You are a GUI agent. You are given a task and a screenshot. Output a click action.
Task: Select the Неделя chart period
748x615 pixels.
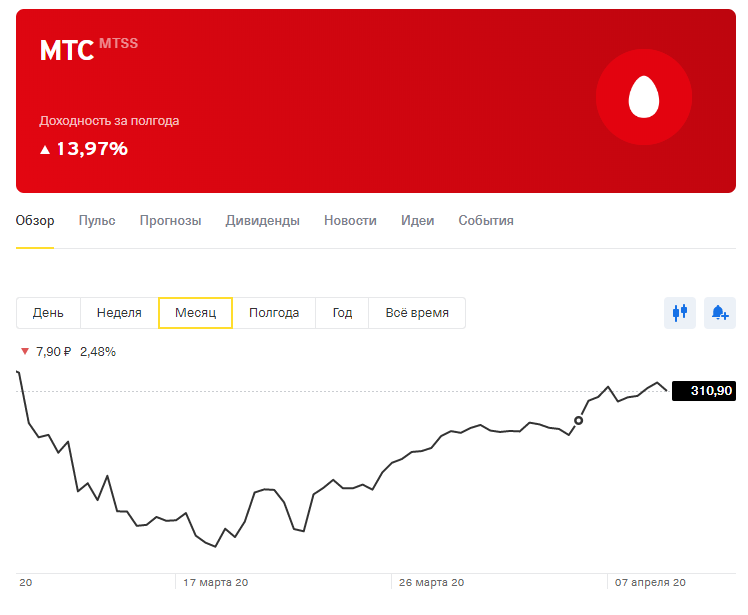pos(119,313)
